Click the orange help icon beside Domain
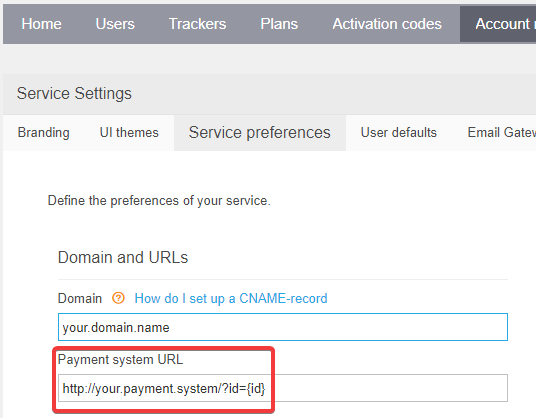 tap(118, 298)
